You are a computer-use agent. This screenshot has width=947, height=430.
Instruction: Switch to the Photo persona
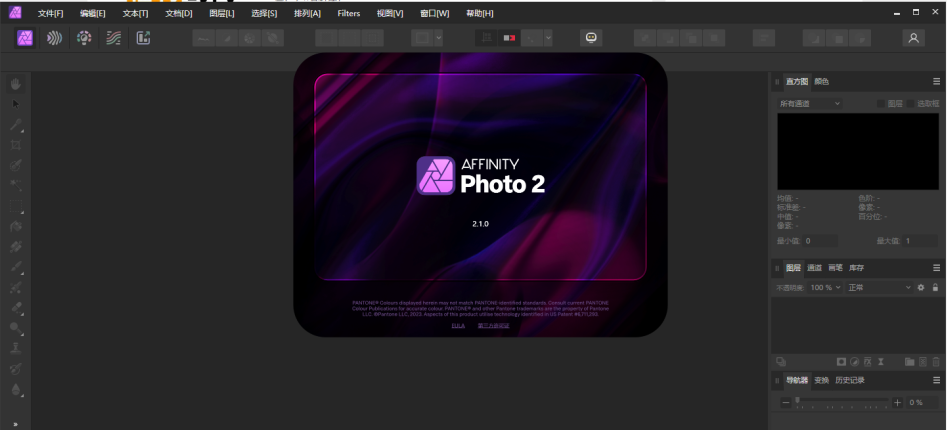[x=25, y=38]
